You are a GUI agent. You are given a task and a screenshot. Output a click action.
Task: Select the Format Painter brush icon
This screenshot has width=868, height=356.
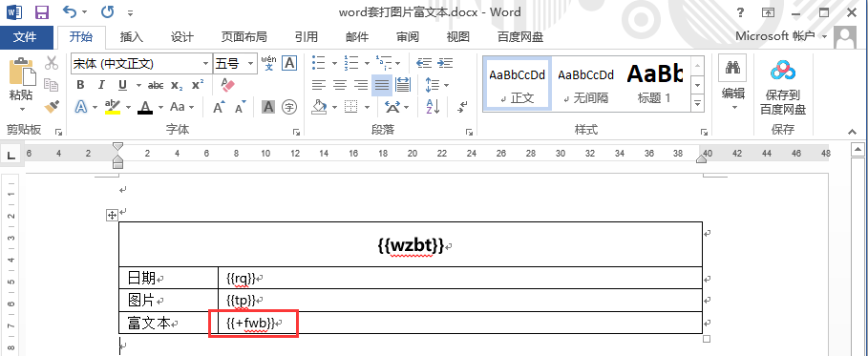click(52, 106)
